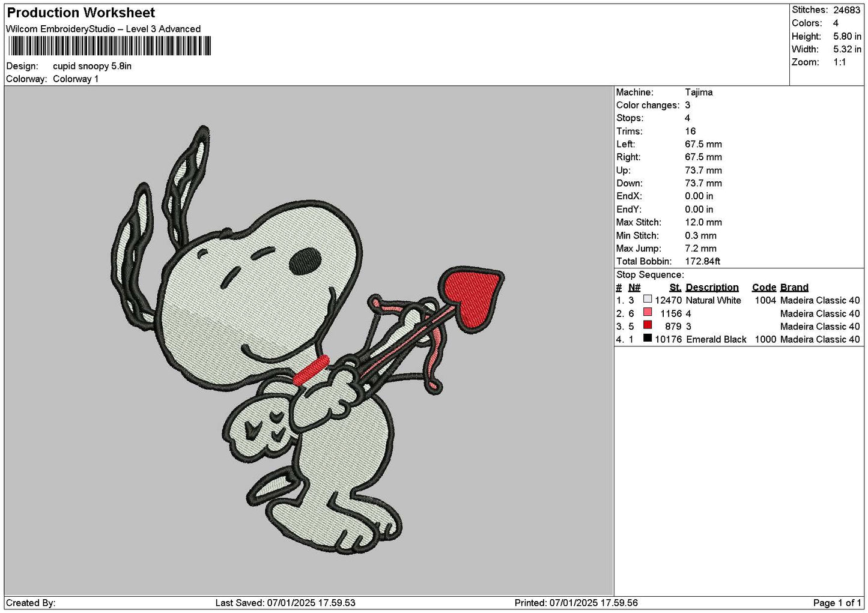
Task: Click the Emerald Black color swatch
Action: (648, 338)
